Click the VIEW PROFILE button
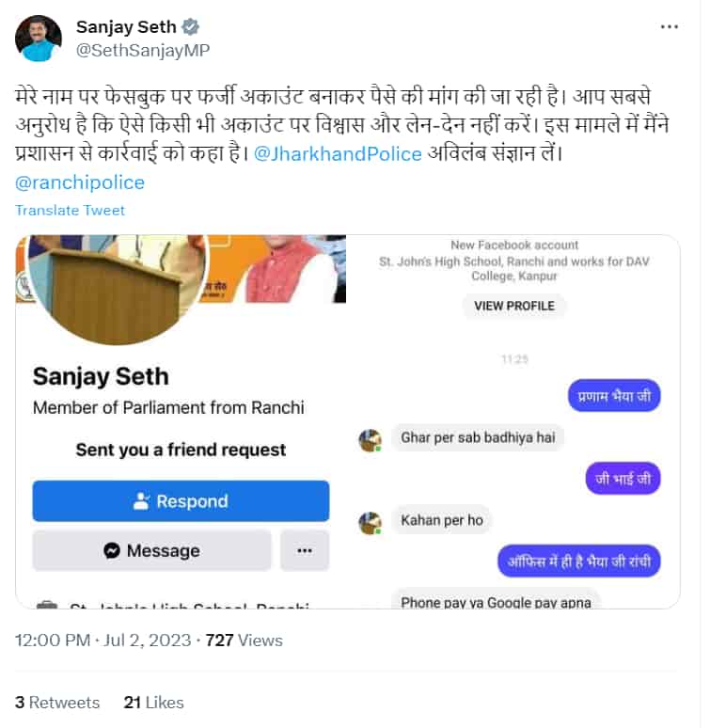 click(514, 306)
